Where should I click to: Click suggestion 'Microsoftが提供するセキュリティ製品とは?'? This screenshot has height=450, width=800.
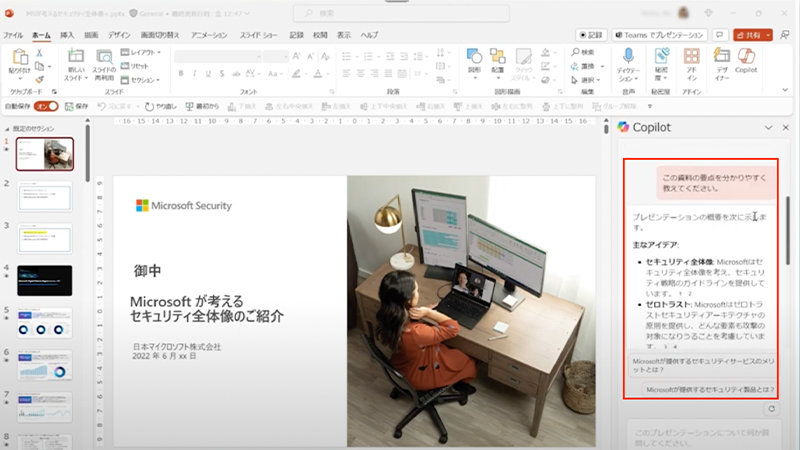pyautogui.click(x=709, y=389)
